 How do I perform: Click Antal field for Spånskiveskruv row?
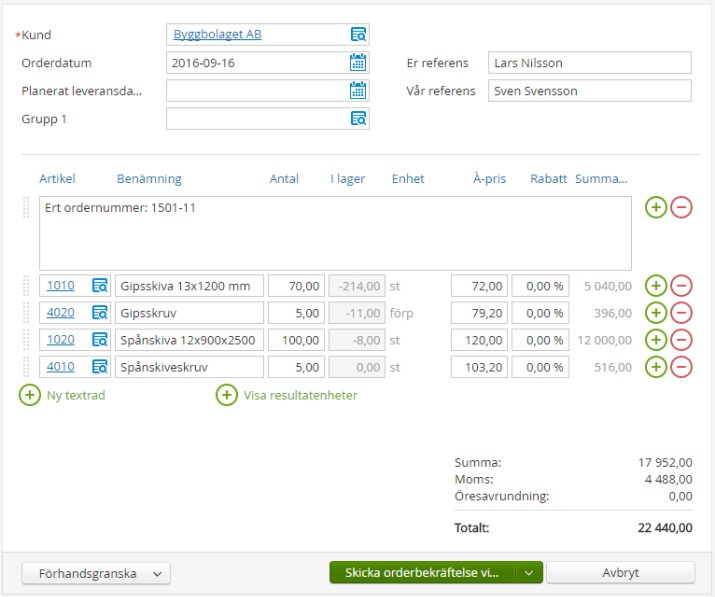tap(296, 367)
